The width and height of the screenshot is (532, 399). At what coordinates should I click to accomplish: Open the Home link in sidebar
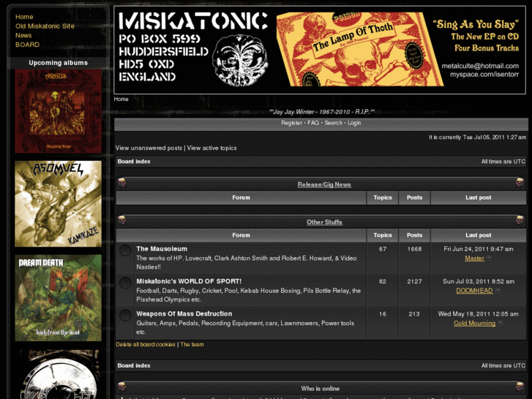[24, 17]
